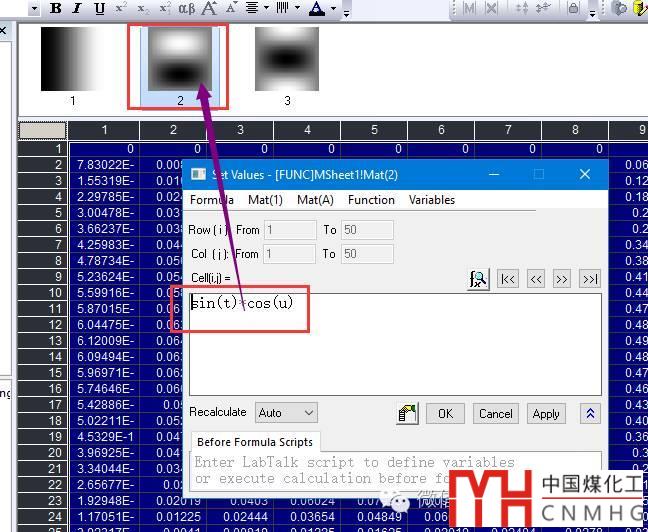The width and height of the screenshot is (648, 532).
Task: Click inside the formula text box
Action: coord(395,345)
